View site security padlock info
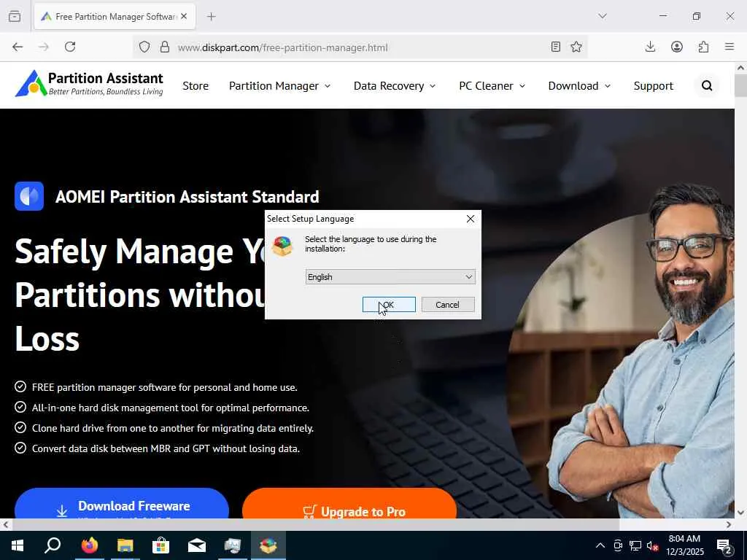 (x=165, y=47)
